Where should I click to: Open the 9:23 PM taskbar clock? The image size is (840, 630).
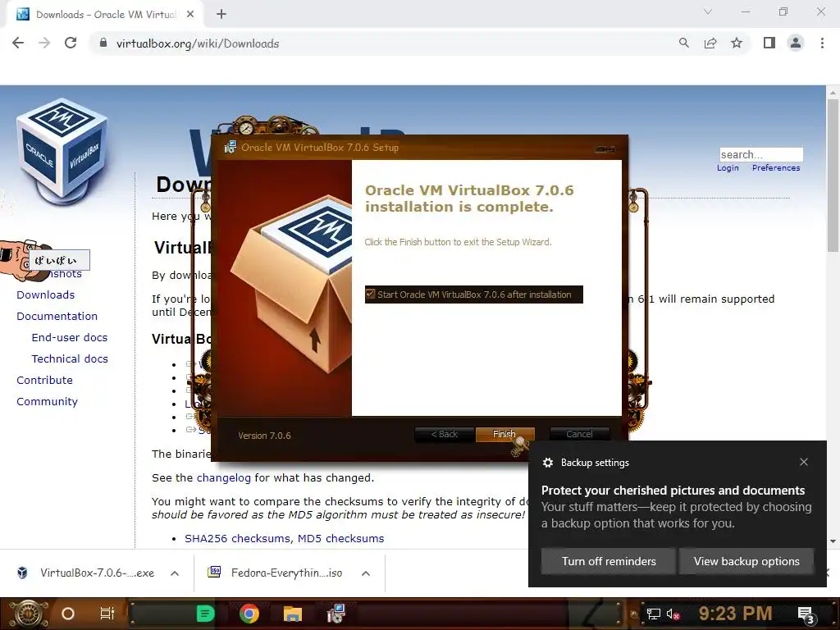[x=735, y=614]
